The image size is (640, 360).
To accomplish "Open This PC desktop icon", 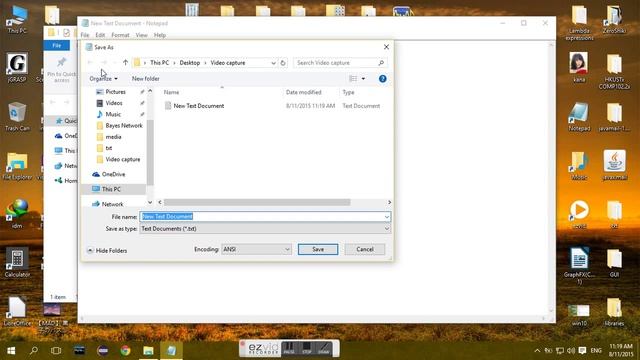I will point(17,20).
